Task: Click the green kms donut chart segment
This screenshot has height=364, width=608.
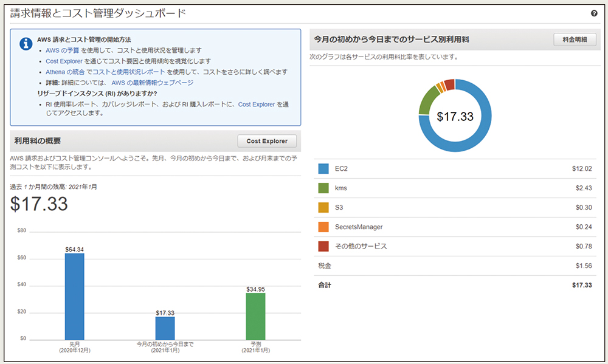Action: coord(427,100)
